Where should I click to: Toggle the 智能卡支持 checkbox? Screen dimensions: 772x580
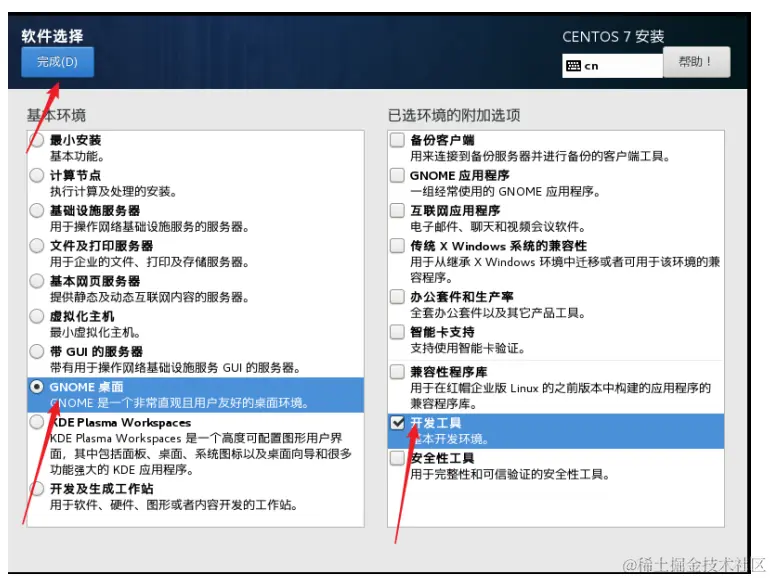click(397, 332)
